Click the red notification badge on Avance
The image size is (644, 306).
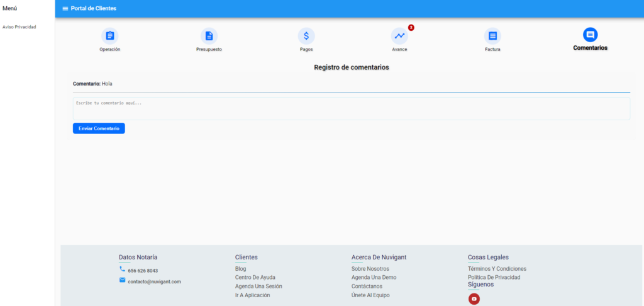[x=411, y=28]
